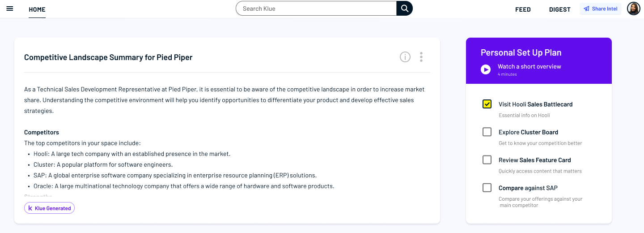The image size is (644, 233).
Task: Open the three-dot menu on summary card
Action: [421, 57]
